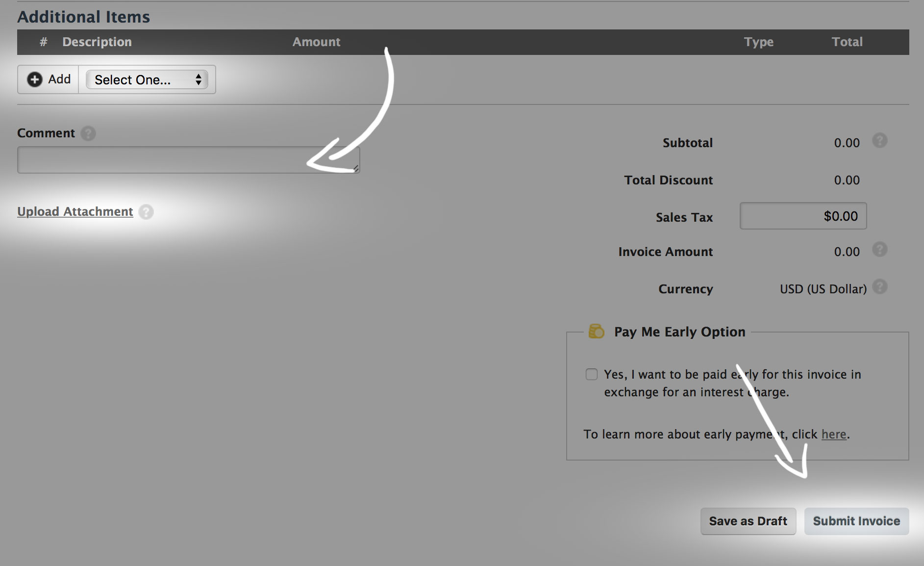Click the USD (US Dollar) currency value
The image size is (924, 566).
(823, 289)
